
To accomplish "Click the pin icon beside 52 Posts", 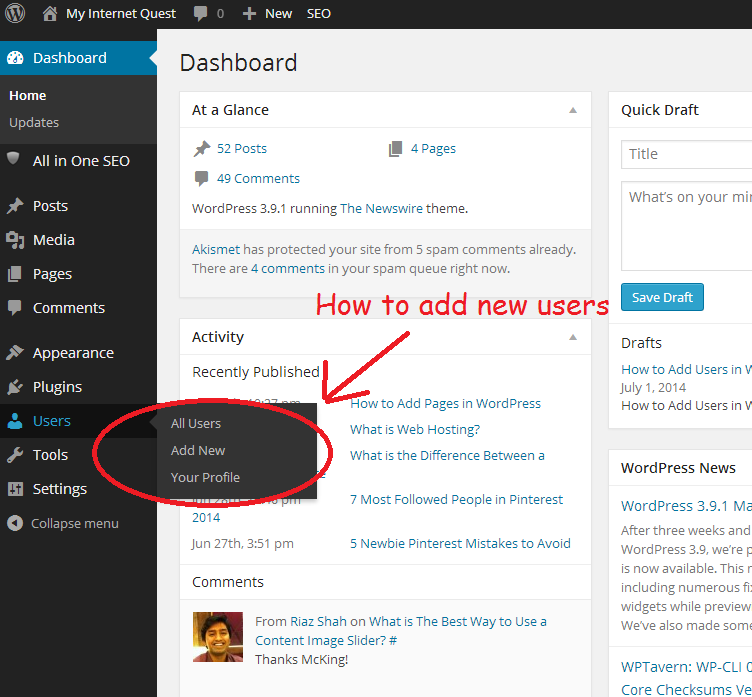I will coord(202,149).
